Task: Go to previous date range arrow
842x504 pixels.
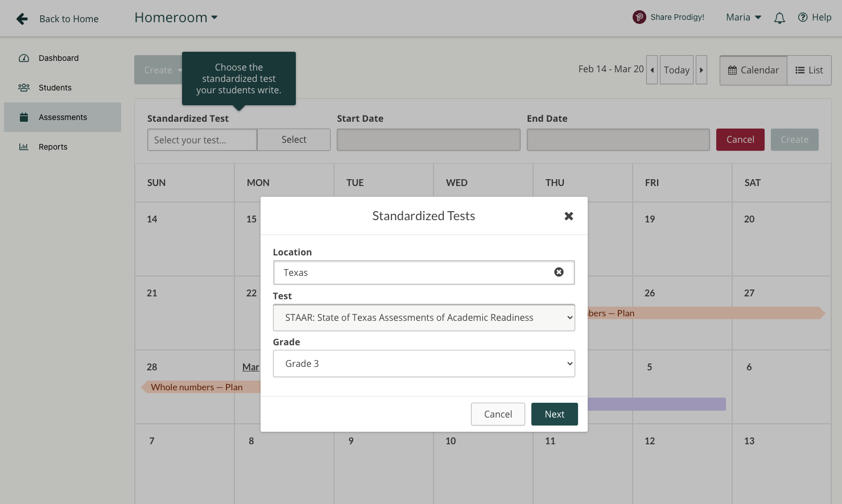Action: click(x=652, y=70)
